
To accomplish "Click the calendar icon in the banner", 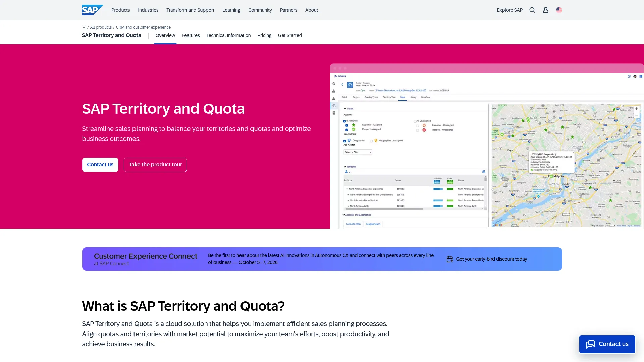I will (x=450, y=259).
